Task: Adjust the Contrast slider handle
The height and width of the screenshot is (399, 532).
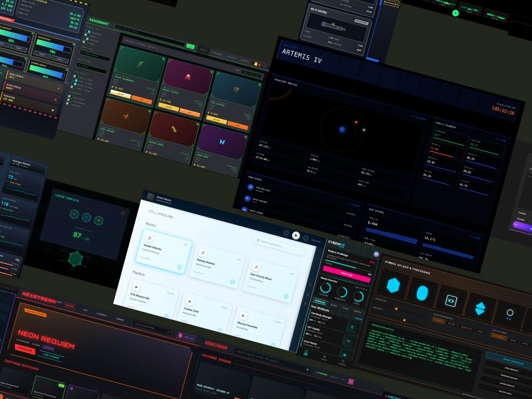Action: tap(404, 320)
